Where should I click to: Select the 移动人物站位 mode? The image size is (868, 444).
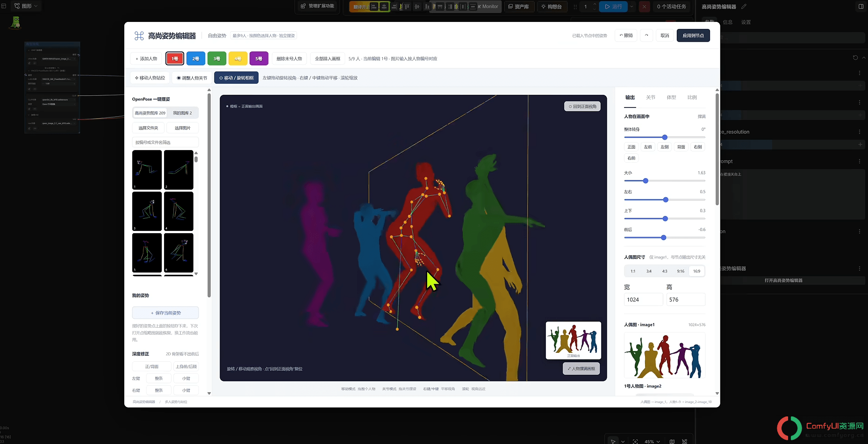pyautogui.click(x=150, y=78)
